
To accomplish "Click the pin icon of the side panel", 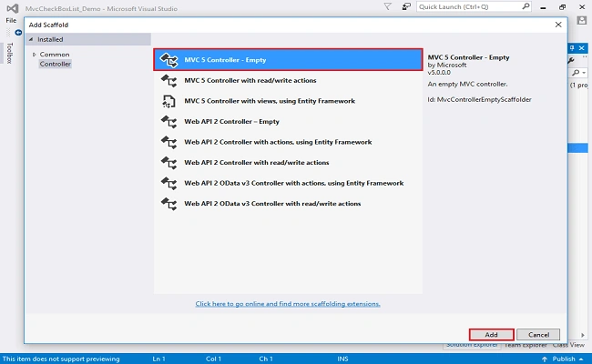I will [x=572, y=48].
